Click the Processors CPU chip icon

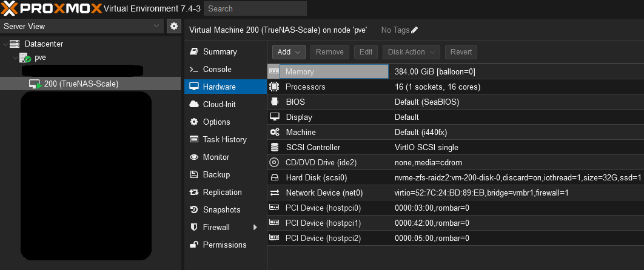[274, 87]
